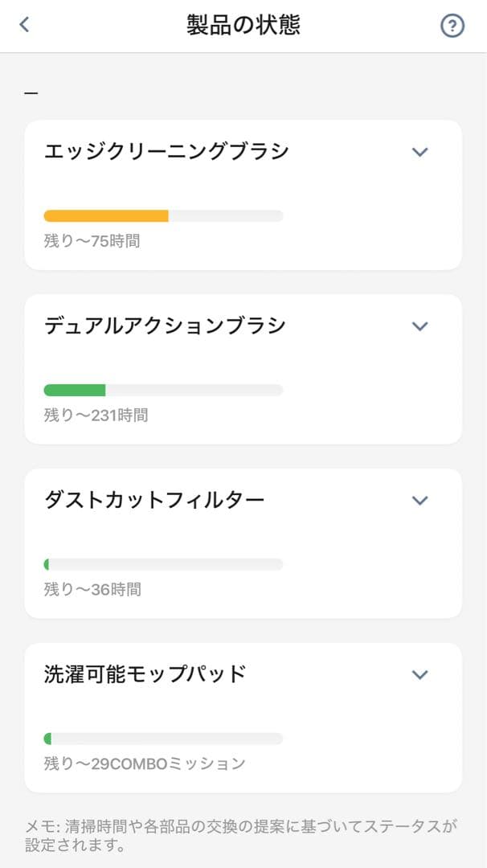Open the ダストカットフィルター dropdown arrow

419,500
